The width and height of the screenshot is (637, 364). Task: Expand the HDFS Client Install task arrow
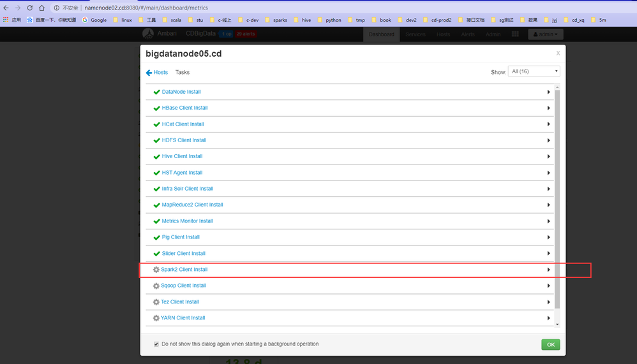pyautogui.click(x=548, y=140)
